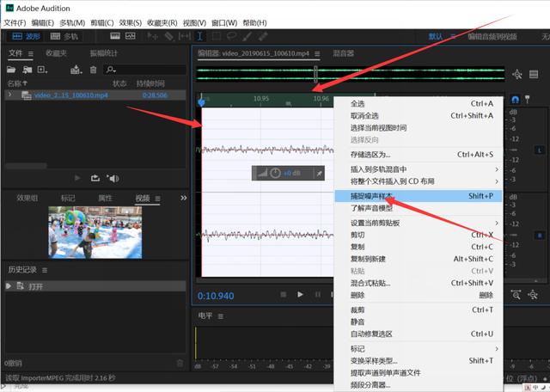Viewport: 550px width, 392px height.
Task: Select the Lasso selection tool
Action: pos(231,36)
